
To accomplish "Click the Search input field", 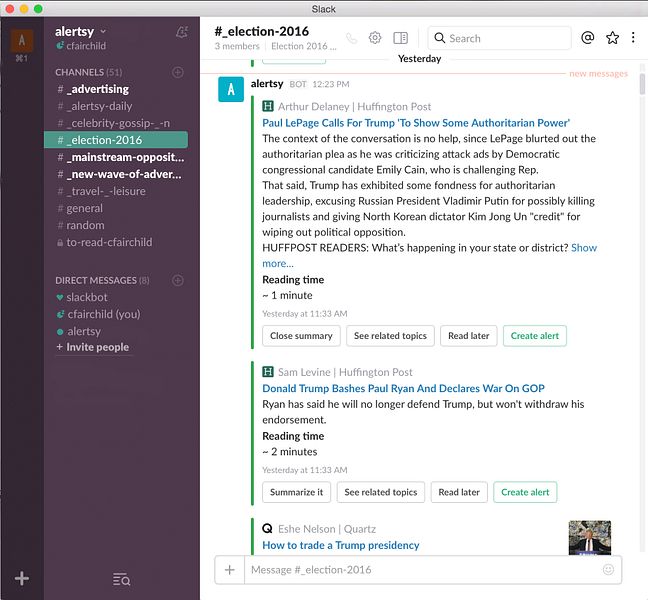I will coord(500,38).
